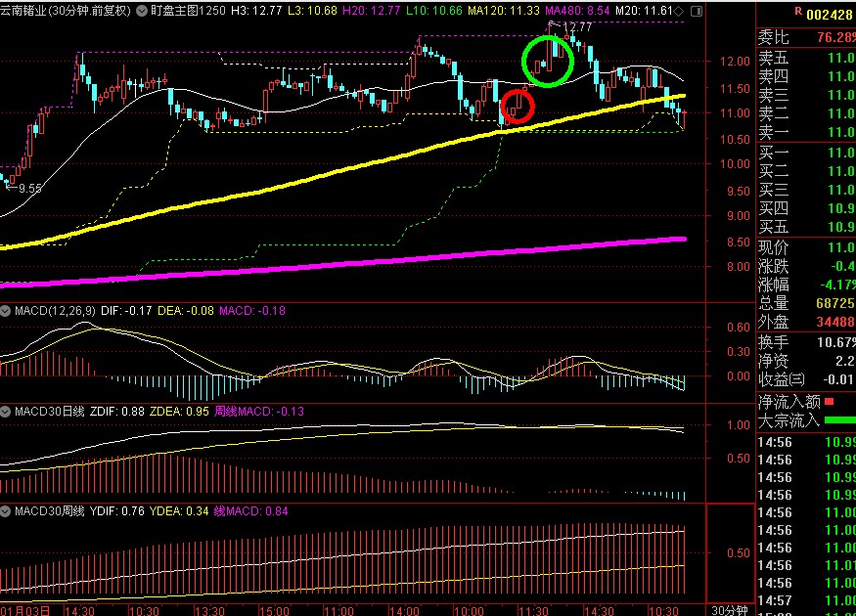Select the 卖三 order book row
The image size is (856, 616).
click(x=806, y=95)
